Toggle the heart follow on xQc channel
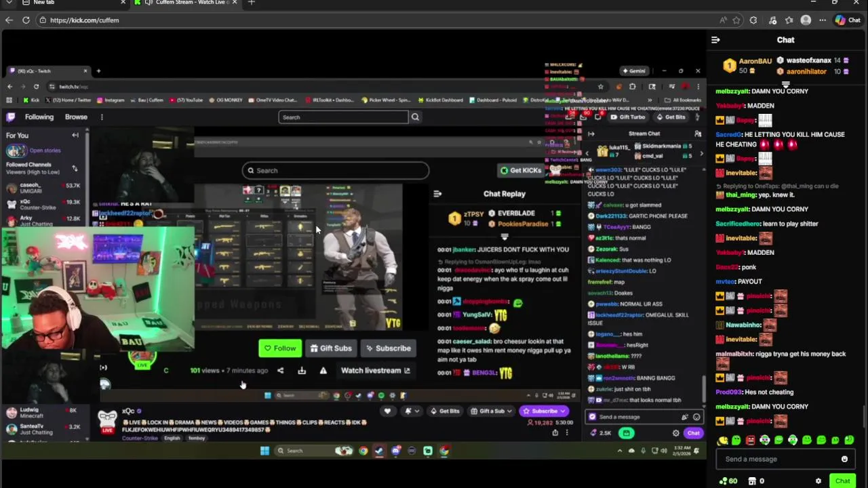Image resolution: width=868 pixels, height=488 pixels. tap(387, 411)
